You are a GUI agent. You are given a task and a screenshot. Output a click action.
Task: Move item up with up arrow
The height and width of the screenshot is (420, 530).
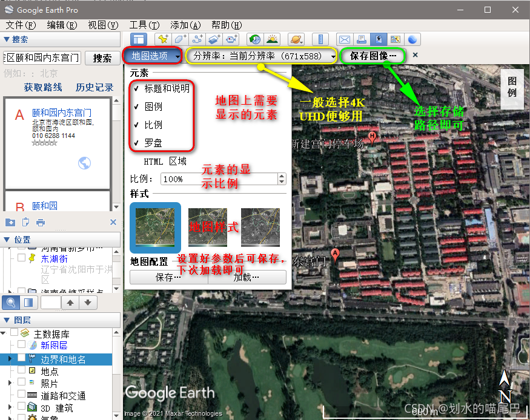point(70,303)
